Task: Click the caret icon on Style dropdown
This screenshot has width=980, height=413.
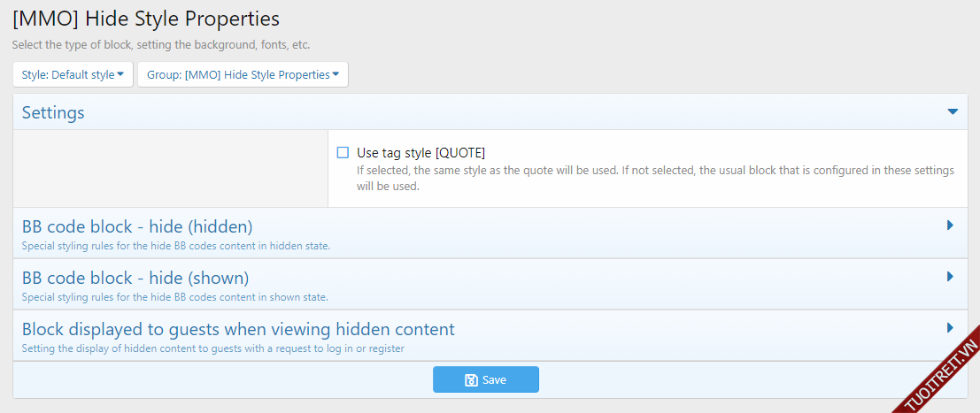Action: 120,74
